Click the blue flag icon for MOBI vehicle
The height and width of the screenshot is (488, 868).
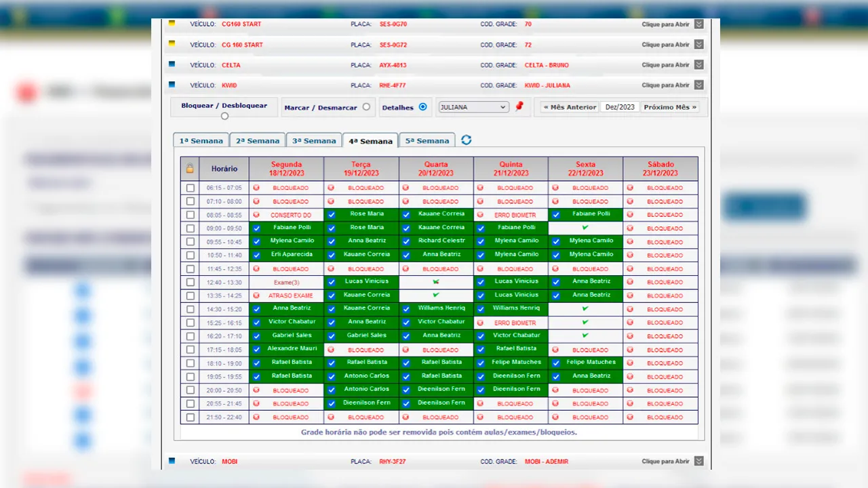click(172, 461)
